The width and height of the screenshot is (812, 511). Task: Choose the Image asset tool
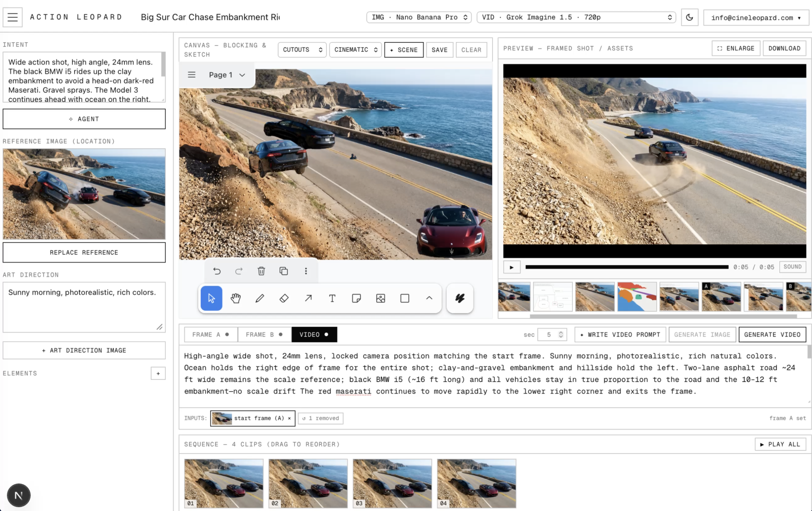(381, 298)
